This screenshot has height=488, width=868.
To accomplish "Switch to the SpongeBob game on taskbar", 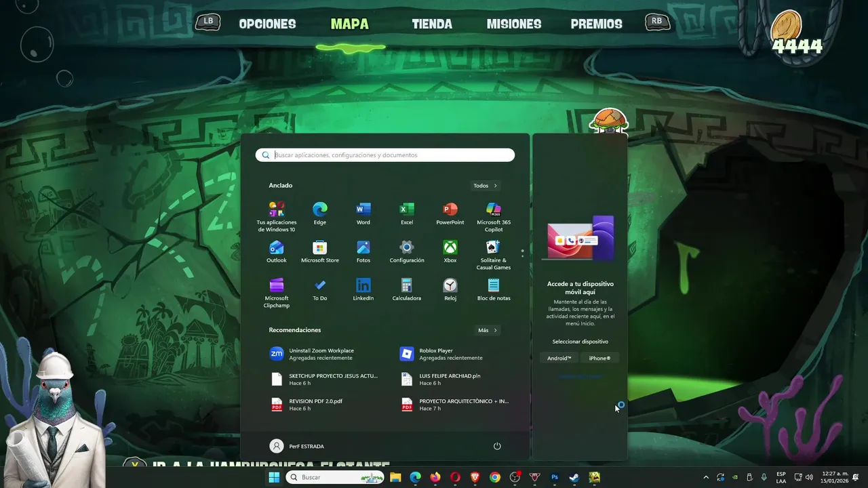I will 595,477.
